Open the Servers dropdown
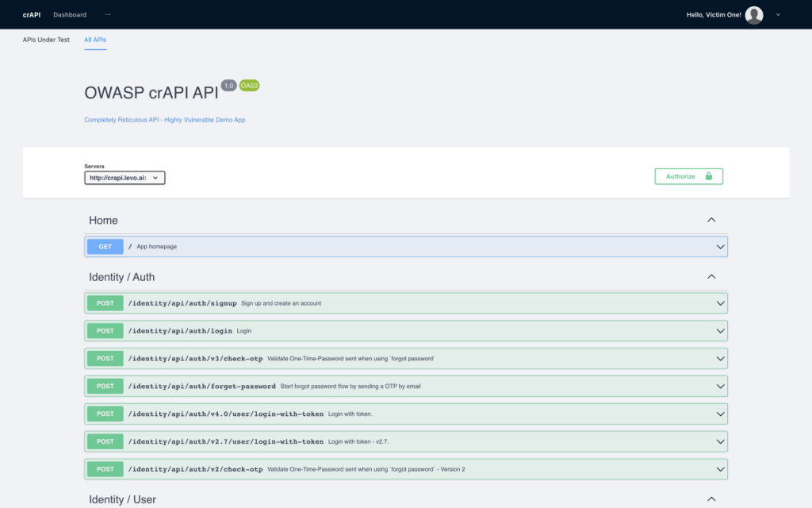812x508 pixels. [124, 178]
